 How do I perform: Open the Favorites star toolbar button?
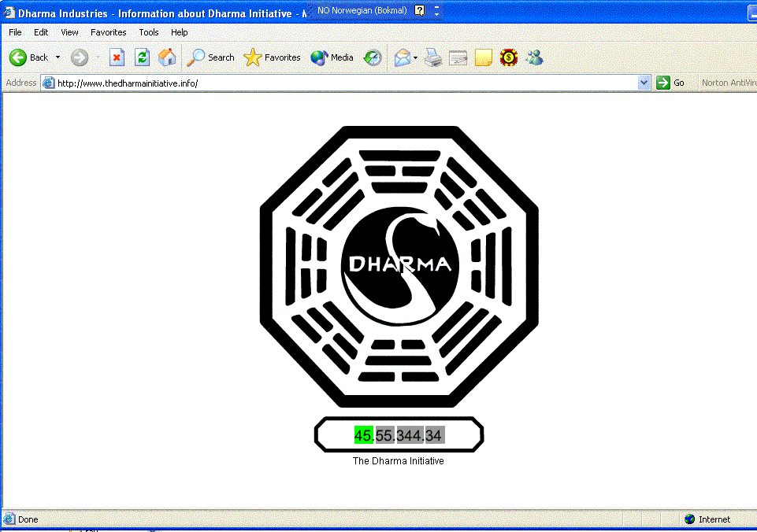[272, 57]
